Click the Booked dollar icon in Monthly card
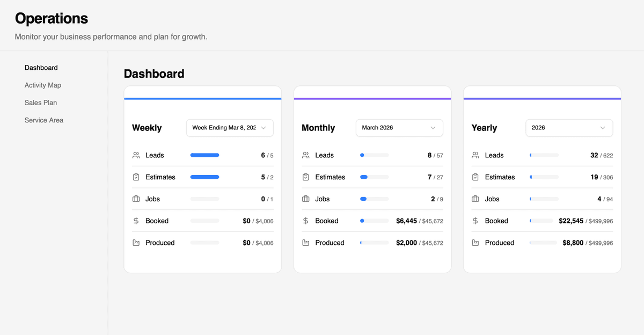This screenshot has height=335, width=644. 306,221
